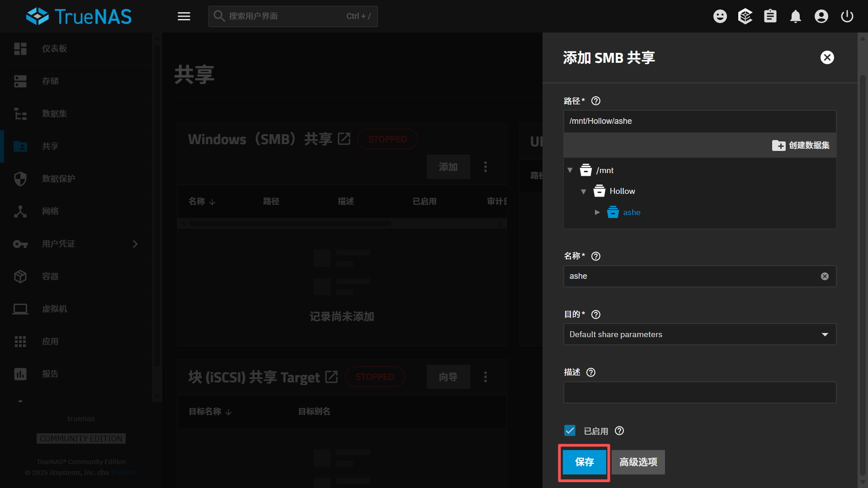Close the 添加 SMB 共享 panel
868x488 pixels.
(827, 57)
